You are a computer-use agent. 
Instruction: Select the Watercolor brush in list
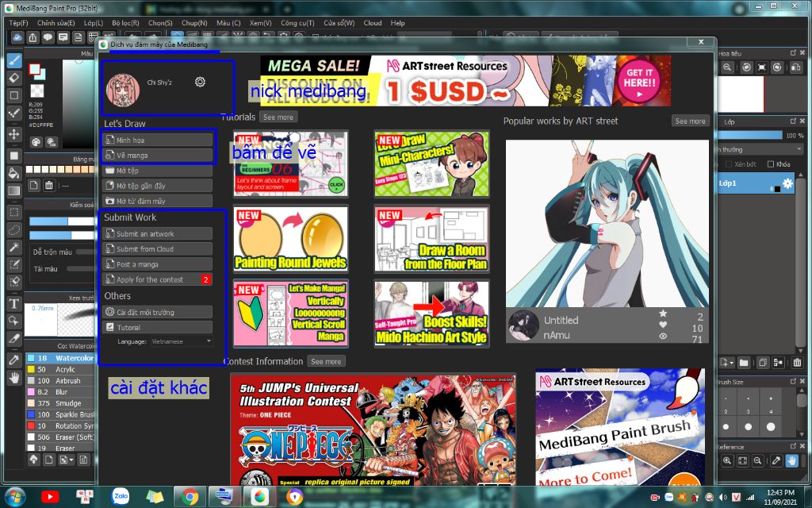click(x=60, y=358)
